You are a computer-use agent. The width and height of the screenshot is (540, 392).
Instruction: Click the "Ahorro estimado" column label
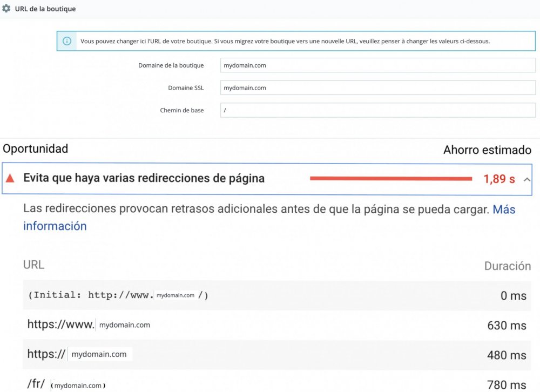(487, 150)
